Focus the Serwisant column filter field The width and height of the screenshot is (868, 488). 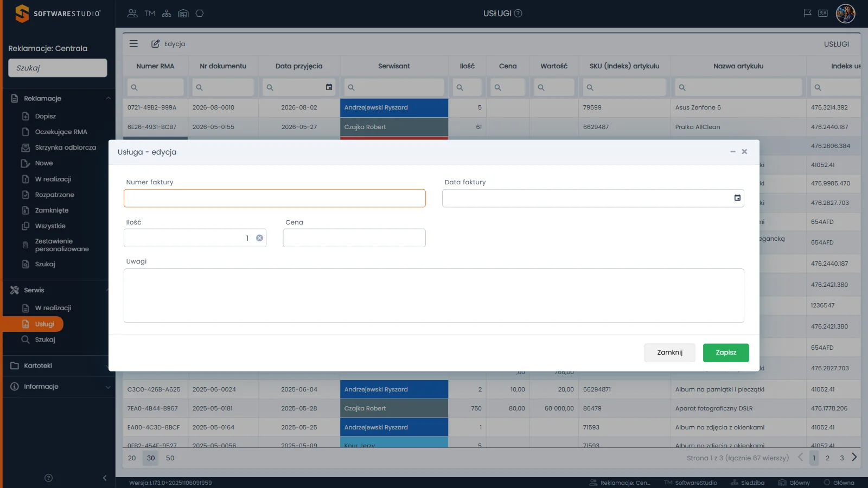click(394, 87)
